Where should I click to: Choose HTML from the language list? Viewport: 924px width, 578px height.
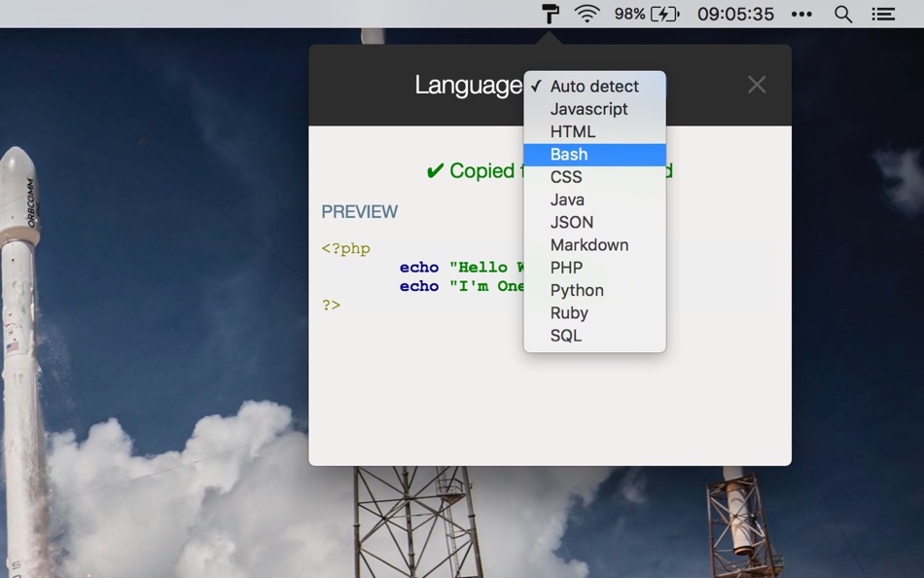[x=594, y=131]
